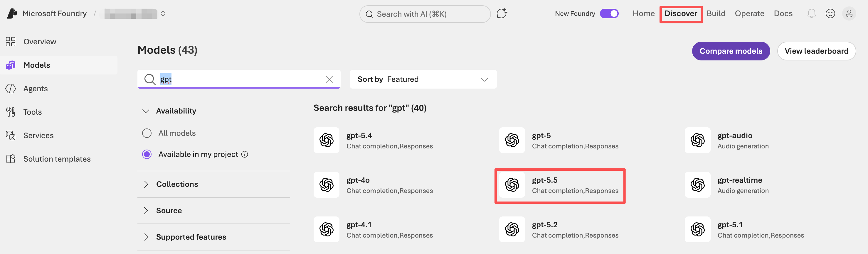Open the AI chat sparkle icon
This screenshot has width=868, height=254.
(502, 13)
